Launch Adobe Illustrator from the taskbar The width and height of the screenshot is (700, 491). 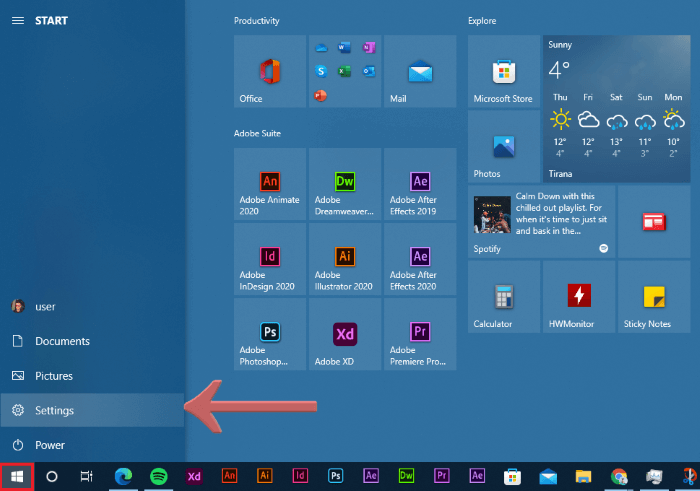(x=265, y=476)
